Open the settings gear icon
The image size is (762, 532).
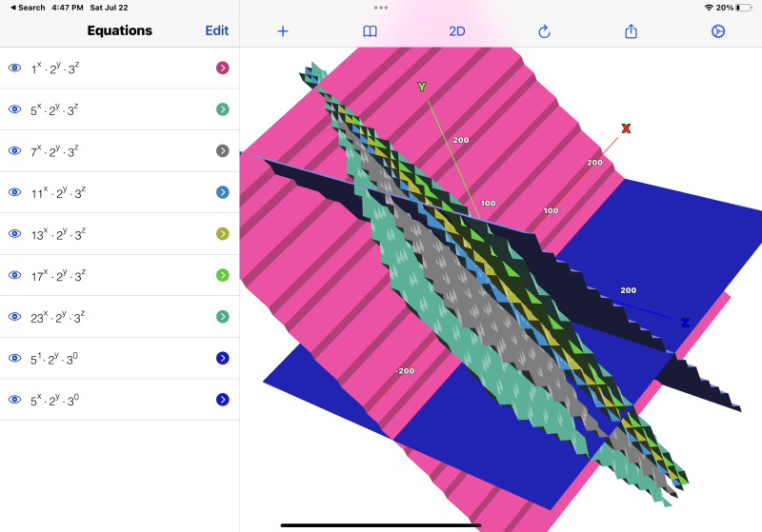point(717,31)
